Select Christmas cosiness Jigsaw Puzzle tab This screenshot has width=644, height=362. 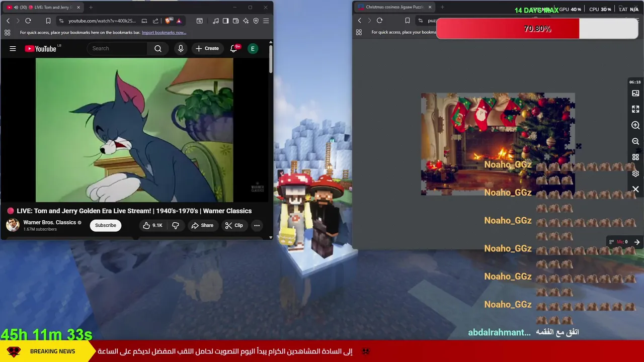coord(394,7)
